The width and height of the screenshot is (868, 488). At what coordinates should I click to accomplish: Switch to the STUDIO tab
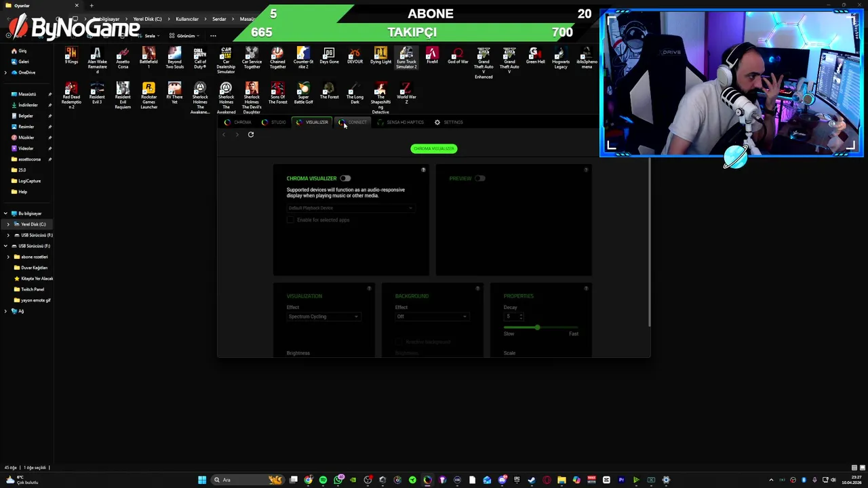tap(274, 123)
